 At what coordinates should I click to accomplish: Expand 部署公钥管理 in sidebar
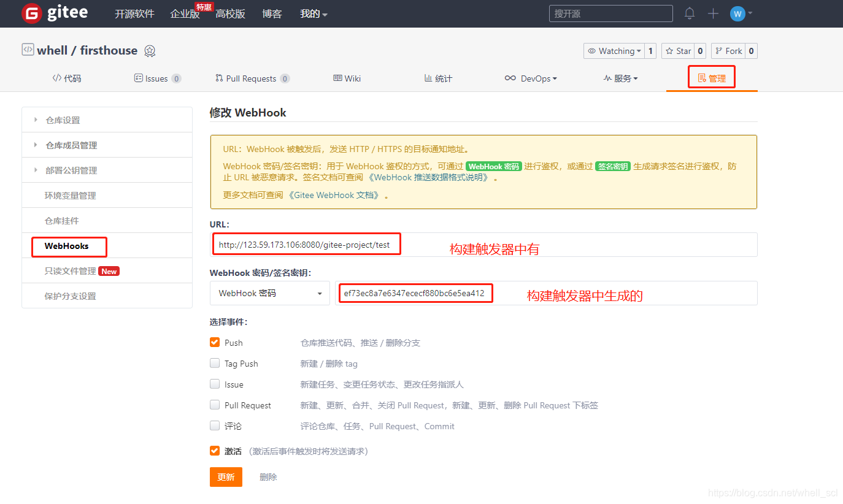point(107,170)
